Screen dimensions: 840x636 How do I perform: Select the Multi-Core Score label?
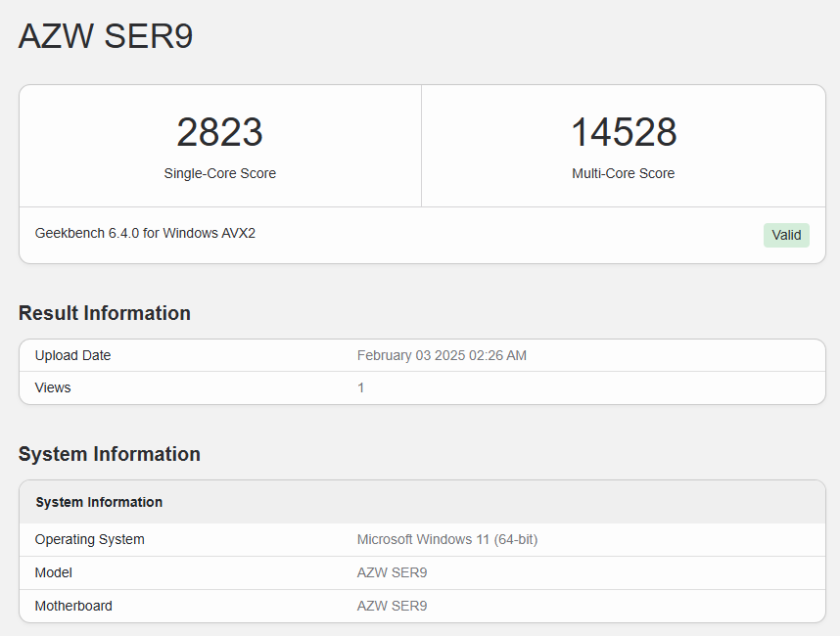click(x=623, y=173)
